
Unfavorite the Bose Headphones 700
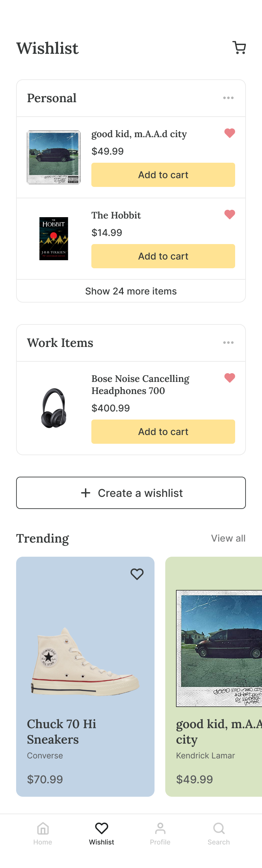coord(229,378)
